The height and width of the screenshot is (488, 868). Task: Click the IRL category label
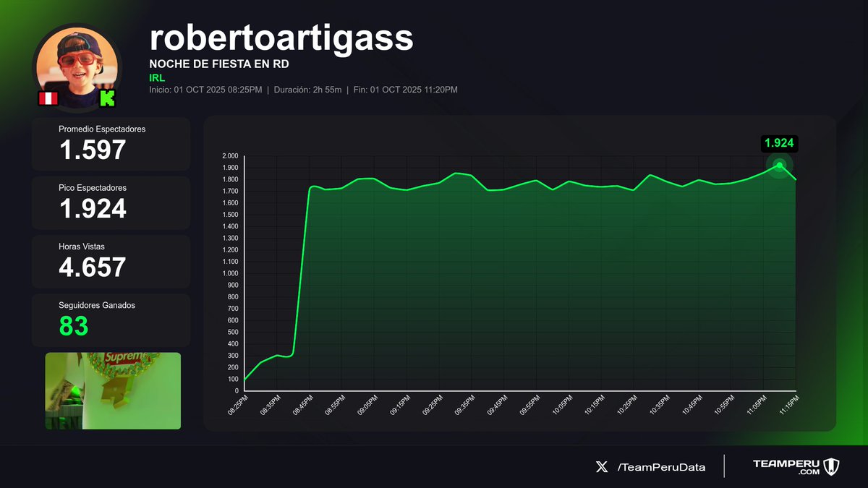[157, 77]
